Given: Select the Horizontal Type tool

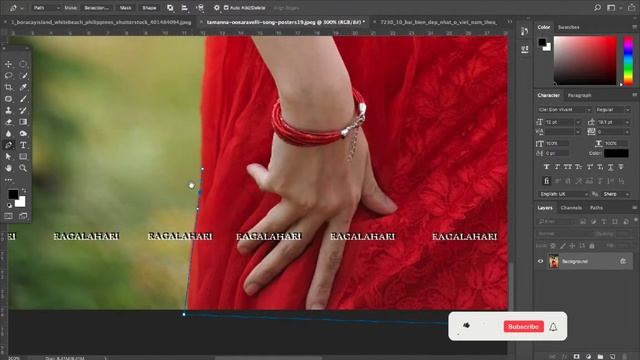Looking at the screenshot, I should [23, 145].
